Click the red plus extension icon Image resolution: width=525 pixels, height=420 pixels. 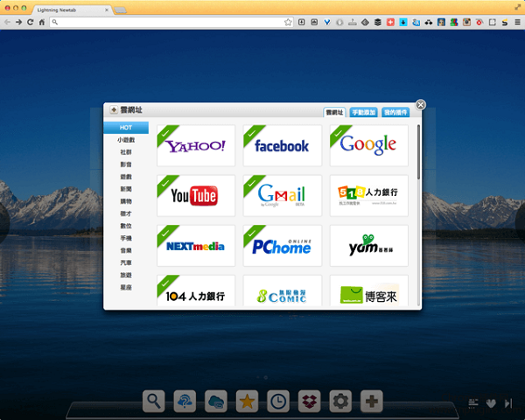point(390,22)
